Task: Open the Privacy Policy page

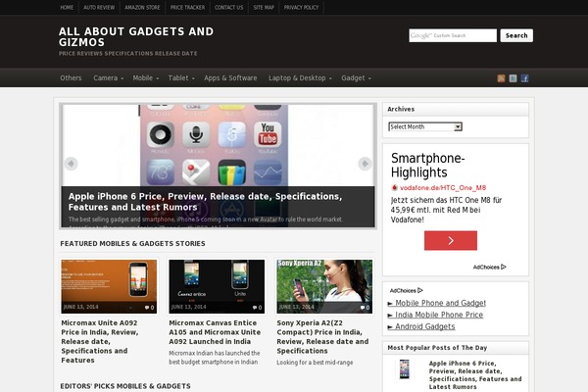Action: 301,7
